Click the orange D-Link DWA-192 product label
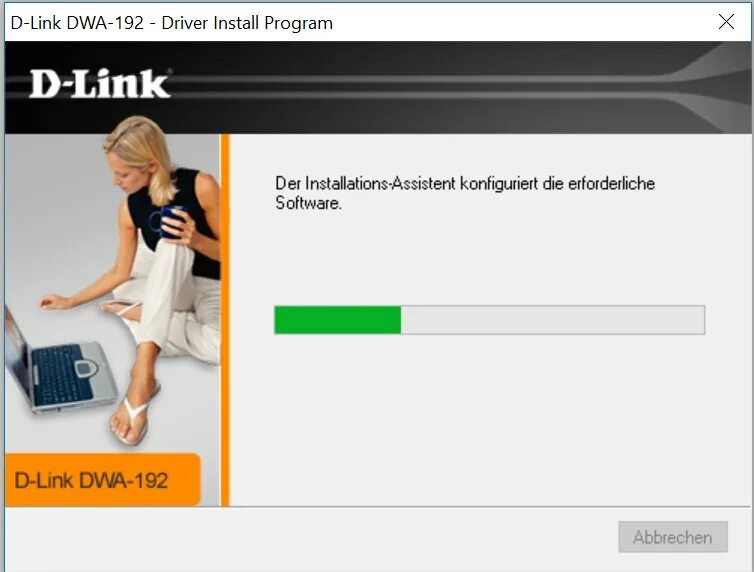 point(102,480)
